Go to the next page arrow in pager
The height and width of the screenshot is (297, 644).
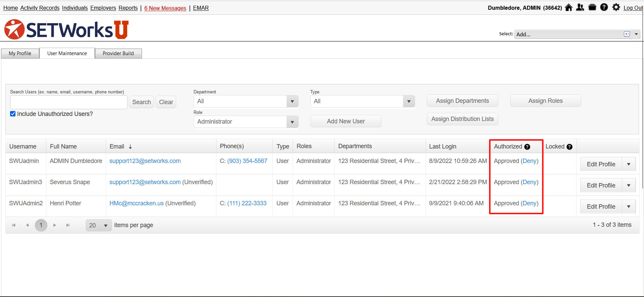coord(55,225)
